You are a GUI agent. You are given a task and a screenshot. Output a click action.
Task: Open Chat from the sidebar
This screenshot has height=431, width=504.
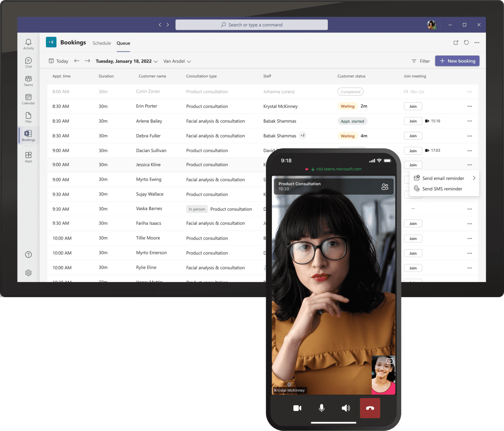(29, 62)
